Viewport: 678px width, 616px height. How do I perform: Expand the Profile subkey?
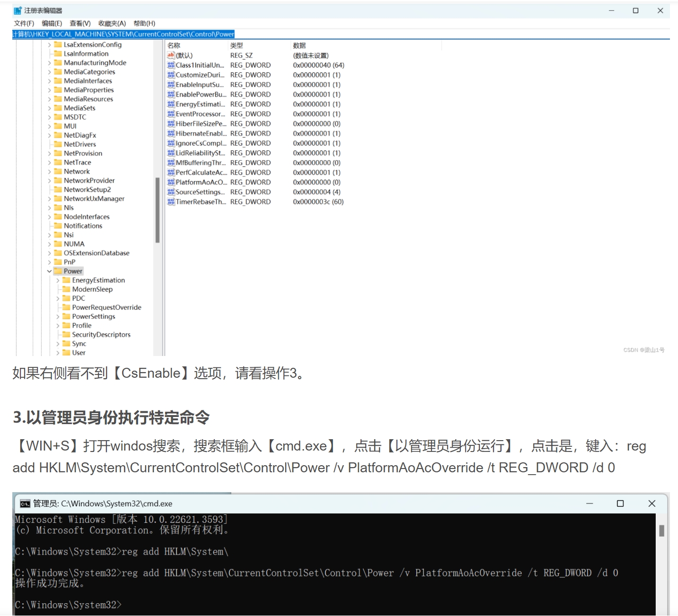coord(58,326)
